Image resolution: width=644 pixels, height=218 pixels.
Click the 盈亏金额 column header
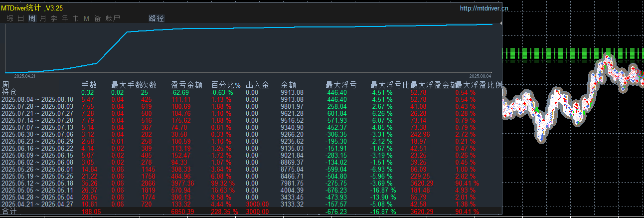tap(186, 85)
